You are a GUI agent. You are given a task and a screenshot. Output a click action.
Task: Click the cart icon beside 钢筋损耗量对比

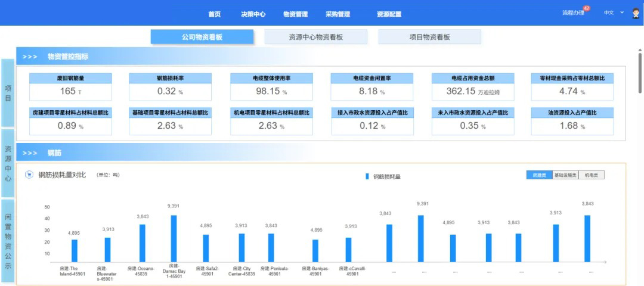pyautogui.click(x=29, y=175)
